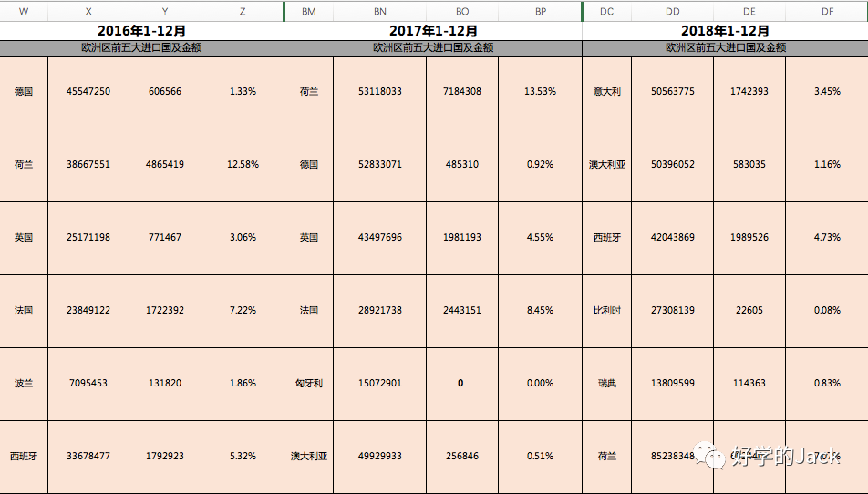The height and width of the screenshot is (494, 868).
Task: Select column BM header
Action: pyautogui.click(x=309, y=11)
